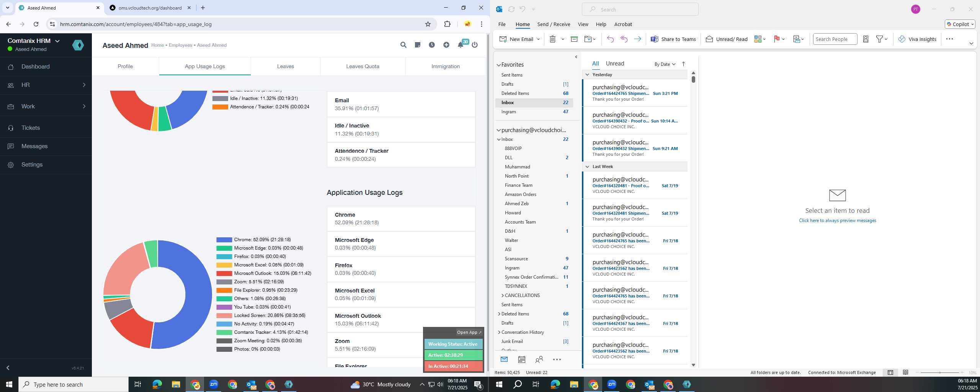Click Viva Insights button in Outlook
The image size is (980, 392).
click(x=917, y=39)
